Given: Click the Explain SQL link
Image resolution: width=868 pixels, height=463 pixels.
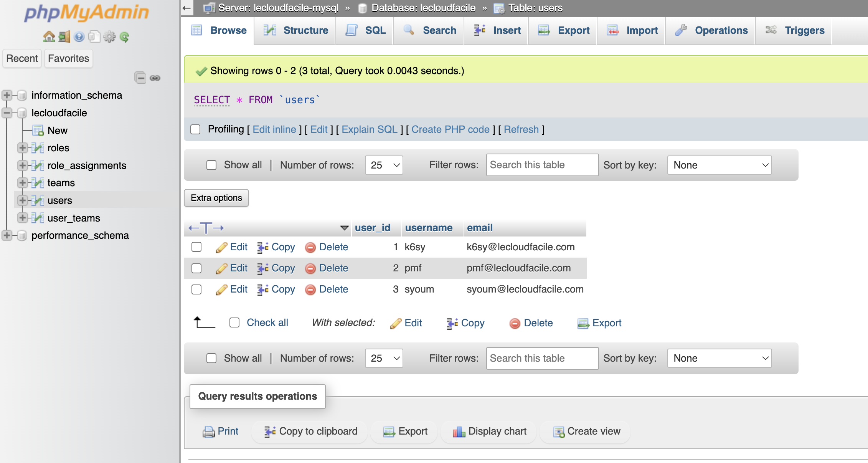Looking at the screenshot, I should [369, 129].
